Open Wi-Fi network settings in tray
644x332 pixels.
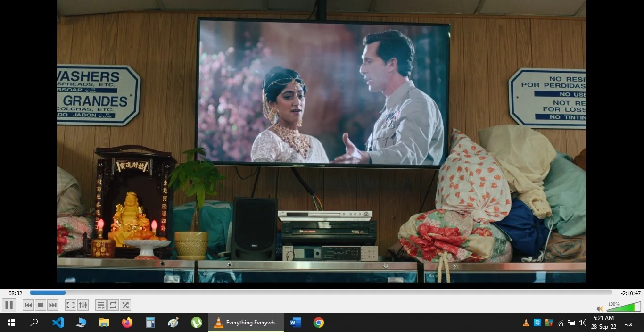561,323
